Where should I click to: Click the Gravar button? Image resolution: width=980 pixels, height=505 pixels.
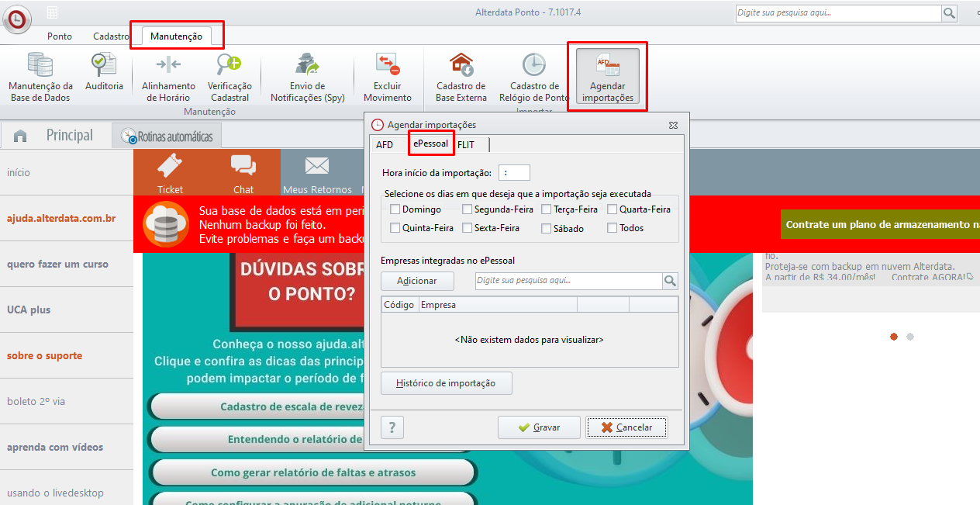point(539,427)
